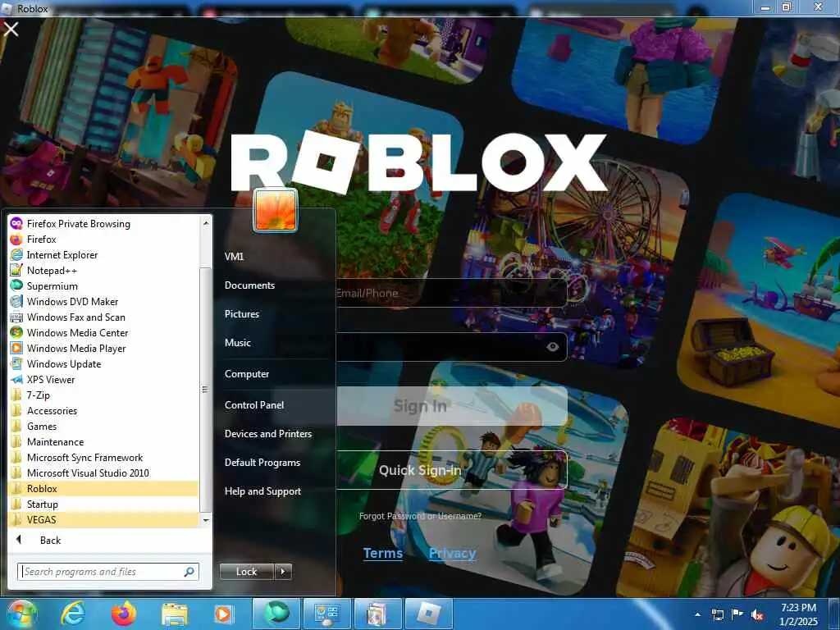
Task: Expand the VEGAS folder
Action: (x=103, y=519)
